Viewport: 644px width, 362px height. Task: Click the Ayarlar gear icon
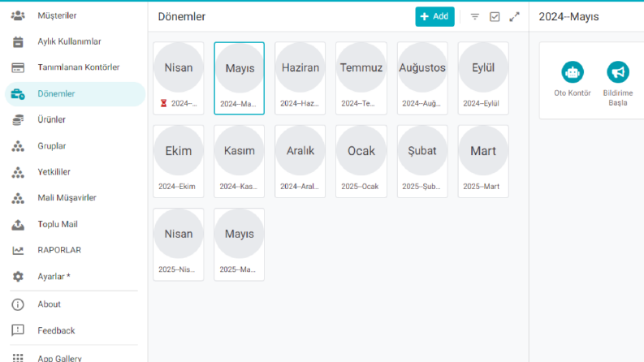coord(18,276)
